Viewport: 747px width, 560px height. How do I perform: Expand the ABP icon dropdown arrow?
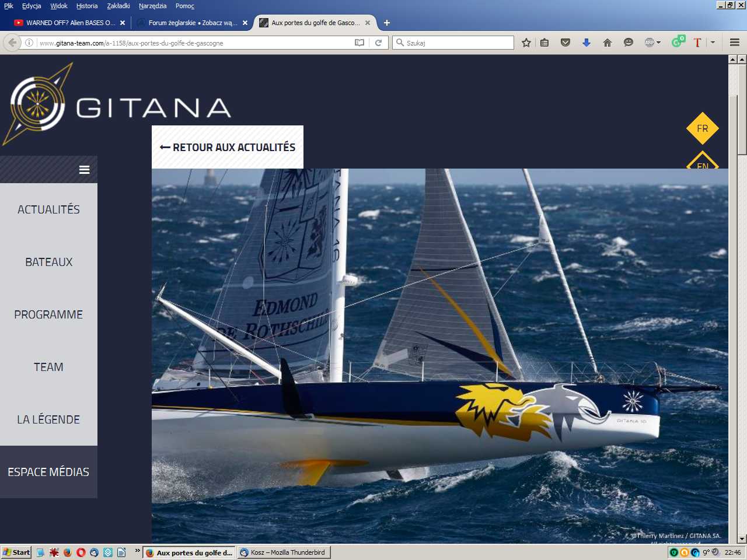pos(658,43)
